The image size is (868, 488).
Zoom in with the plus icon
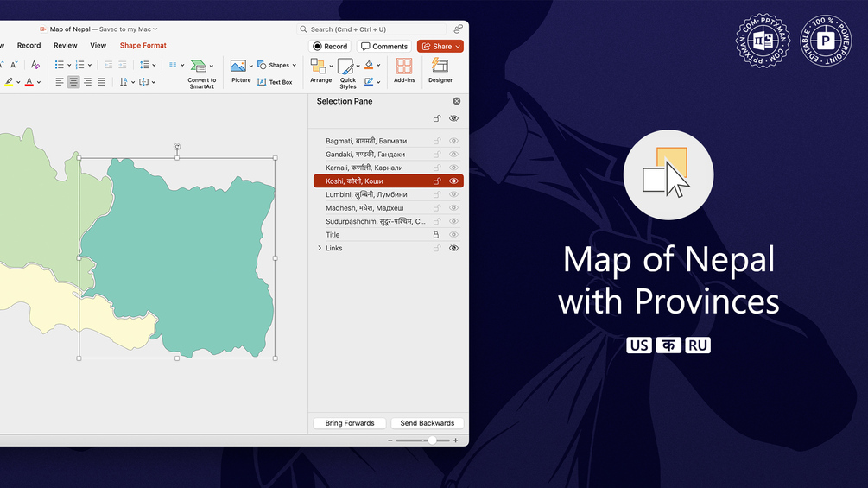[x=455, y=440]
